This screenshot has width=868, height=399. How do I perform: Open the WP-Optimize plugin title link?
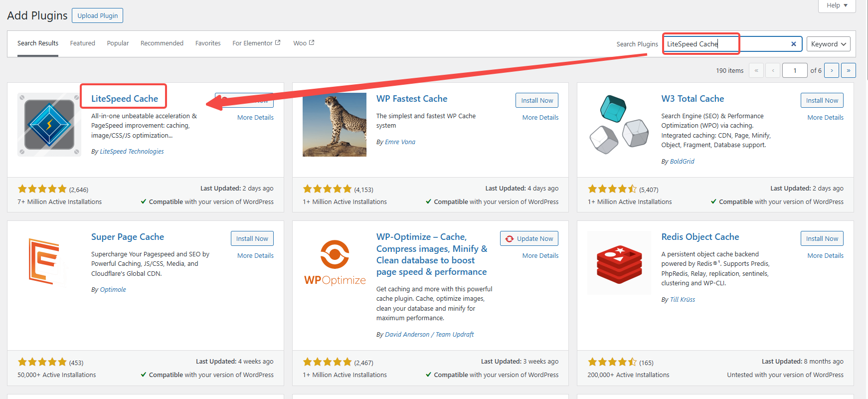pos(432,254)
